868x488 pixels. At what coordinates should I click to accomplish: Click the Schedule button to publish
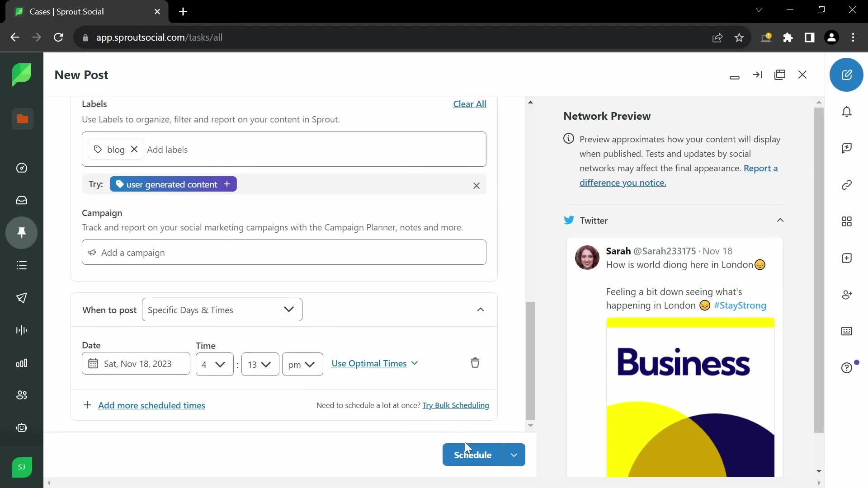click(472, 455)
